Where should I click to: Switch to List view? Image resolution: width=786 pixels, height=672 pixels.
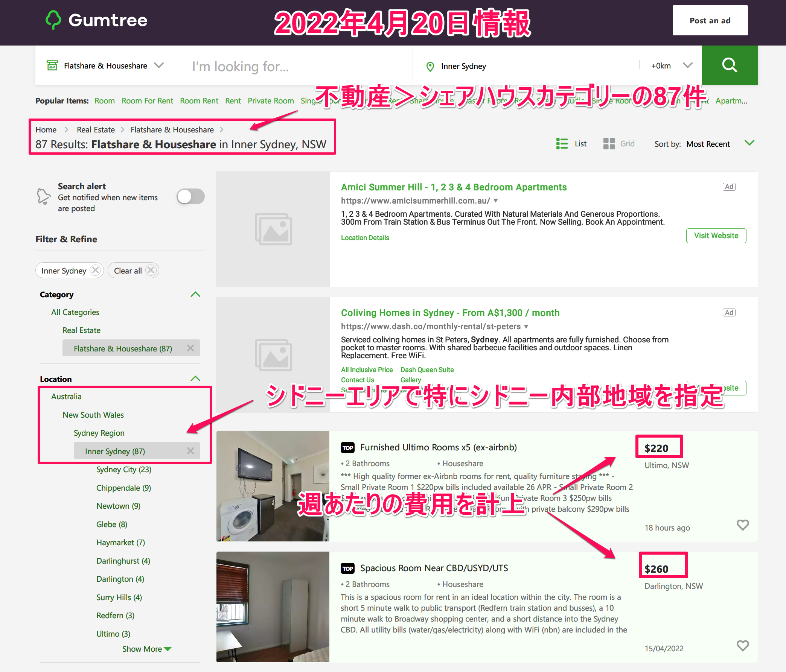point(571,144)
